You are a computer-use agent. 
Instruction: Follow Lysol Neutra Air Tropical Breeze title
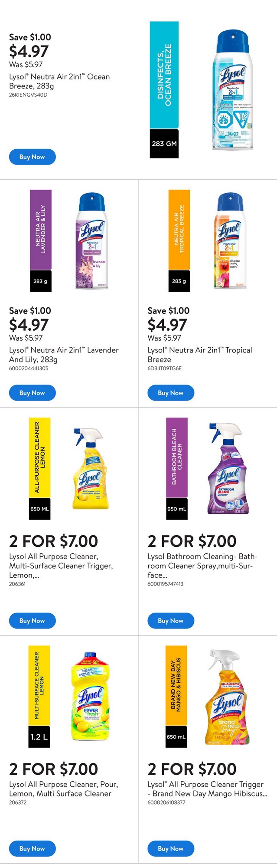[199, 355]
